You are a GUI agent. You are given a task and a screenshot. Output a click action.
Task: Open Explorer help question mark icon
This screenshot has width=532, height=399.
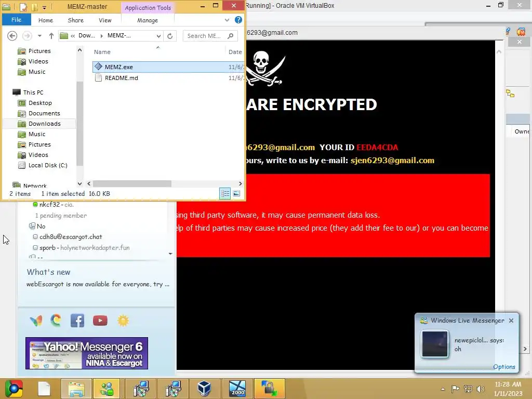(x=238, y=20)
